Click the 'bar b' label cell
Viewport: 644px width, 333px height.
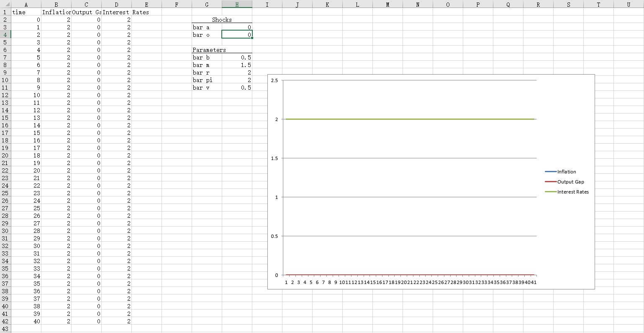click(207, 57)
